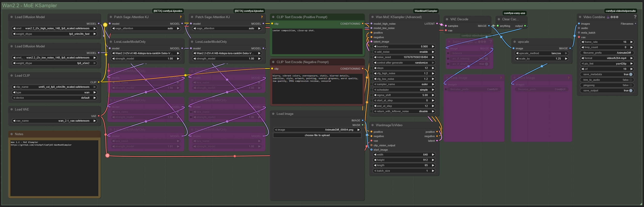Open the format dropdown video/h264-mp4
The width and height of the screenshot is (644, 207).
[x=607, y=58]
